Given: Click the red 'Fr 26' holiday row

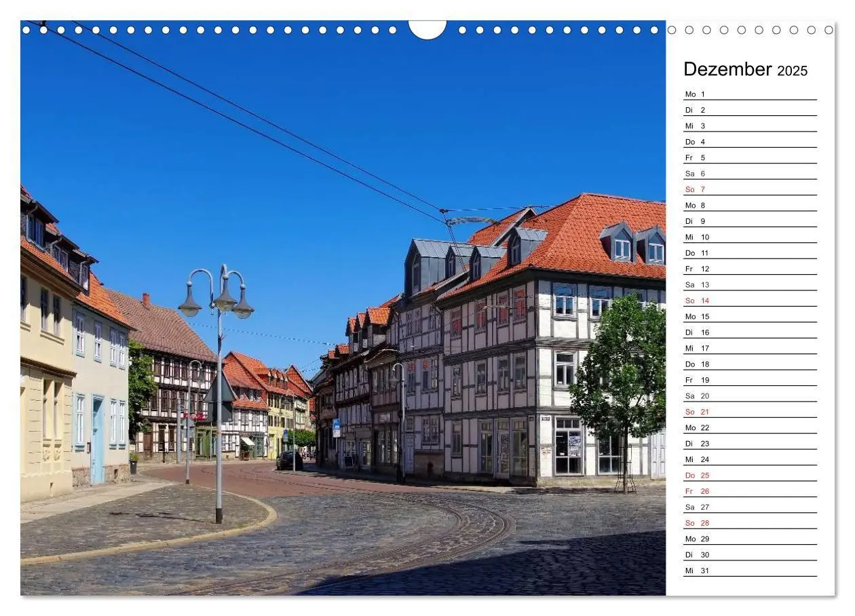Looking at the screenshot, I should coord(750,491).
